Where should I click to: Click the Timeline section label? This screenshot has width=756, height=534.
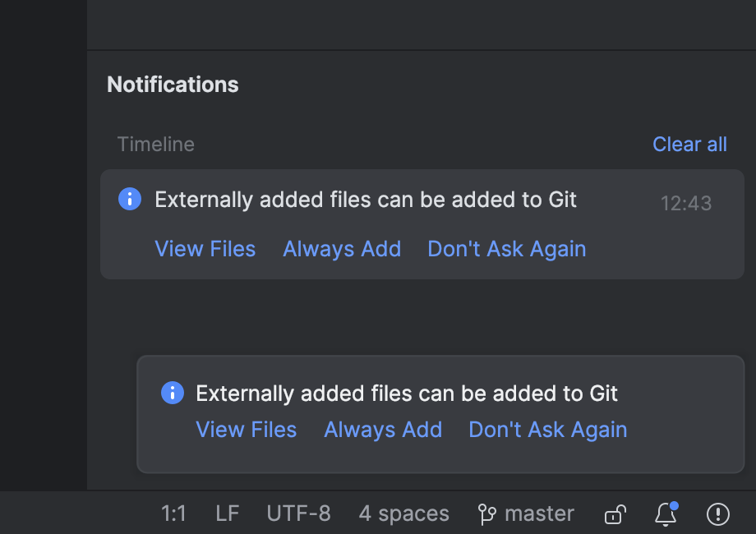tap(156, 144)
